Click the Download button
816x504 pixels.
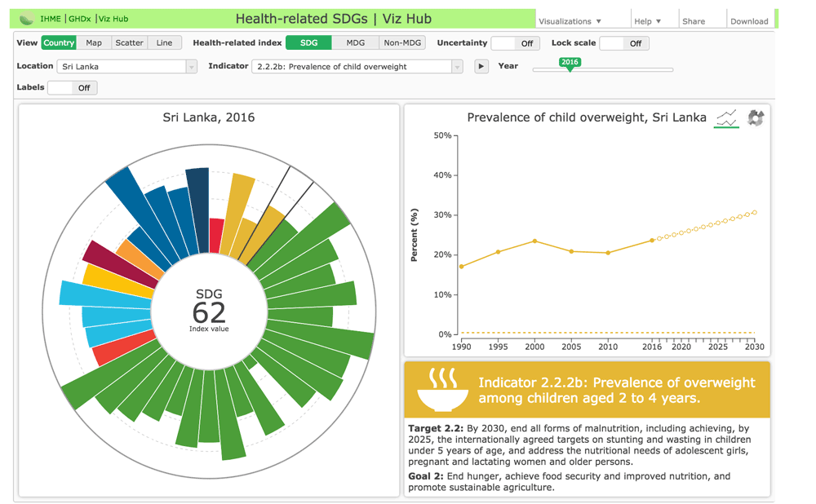[x=749, y=21]
